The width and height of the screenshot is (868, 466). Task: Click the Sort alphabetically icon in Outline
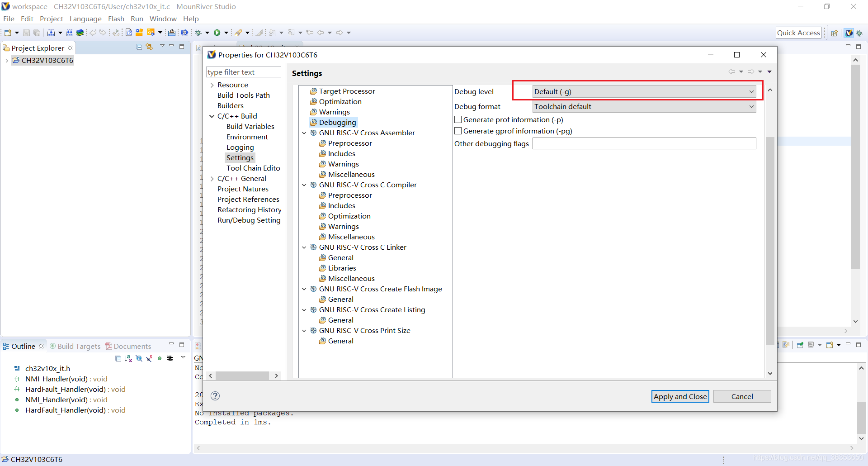pyautogui.click(x=129, y=358)
